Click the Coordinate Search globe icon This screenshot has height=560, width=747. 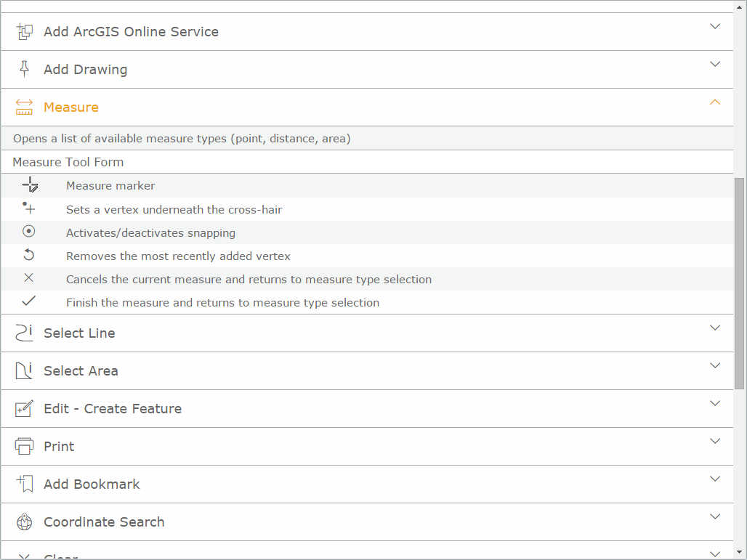[24, 522]
